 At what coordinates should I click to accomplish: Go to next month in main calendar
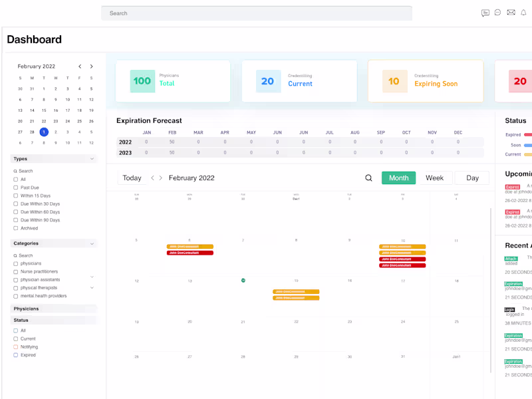[x=160, y=178]
